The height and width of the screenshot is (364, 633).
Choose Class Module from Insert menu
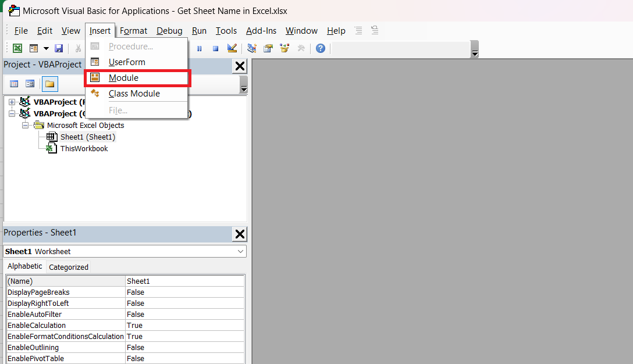point(137,94)
